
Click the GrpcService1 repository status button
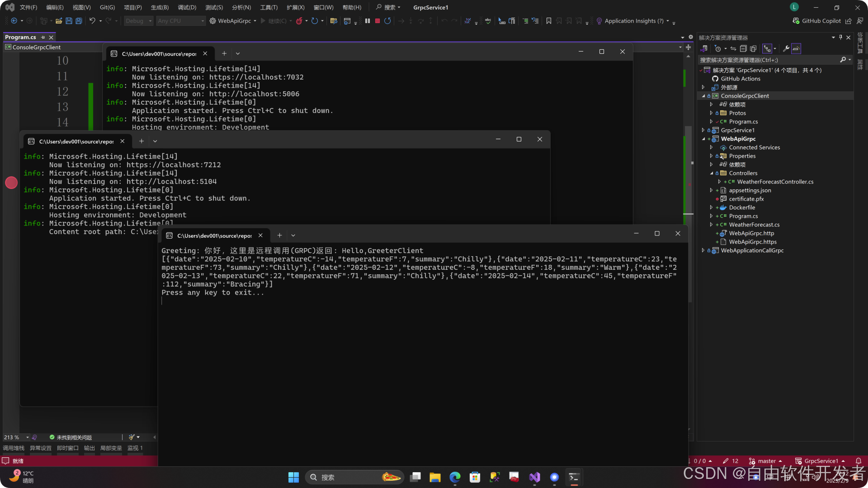click(x=820, y=461)
